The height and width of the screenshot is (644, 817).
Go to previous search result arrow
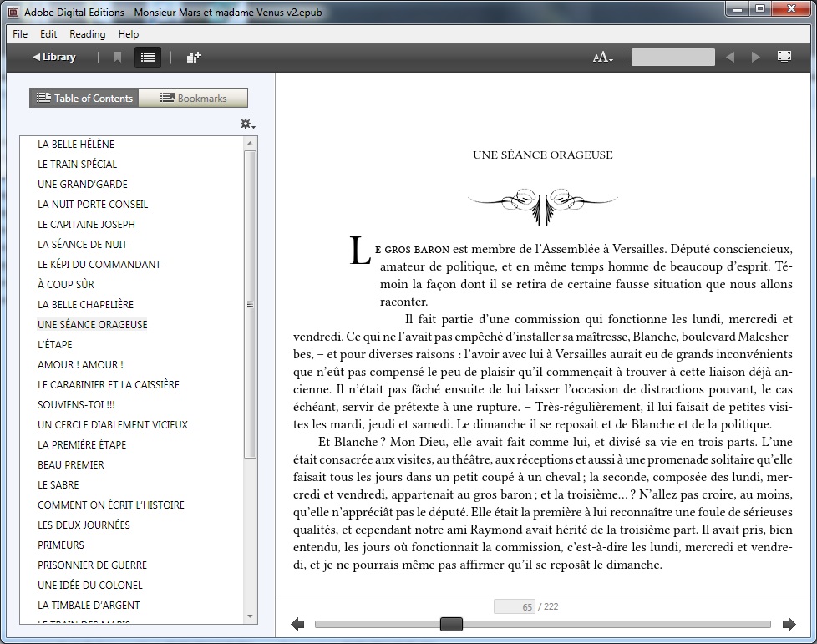(x=730, y=57)
